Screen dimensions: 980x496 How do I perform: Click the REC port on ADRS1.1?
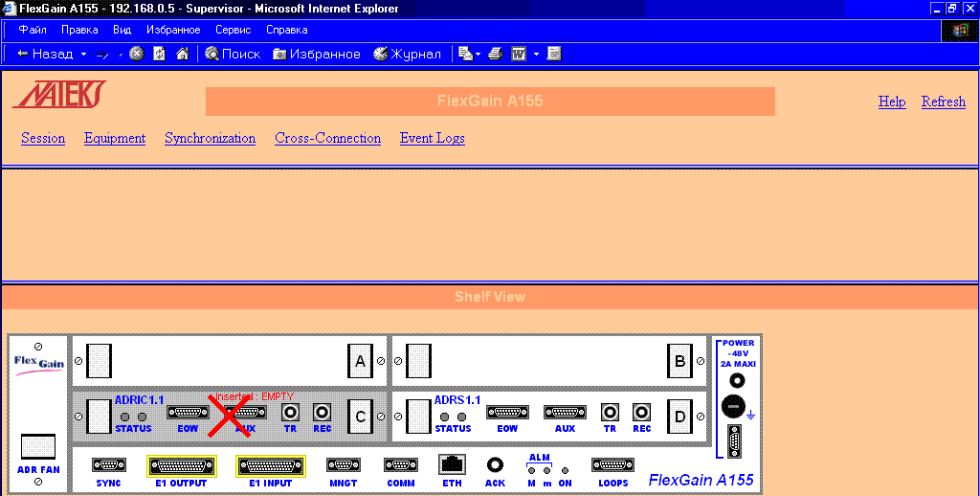coord(642,412)
